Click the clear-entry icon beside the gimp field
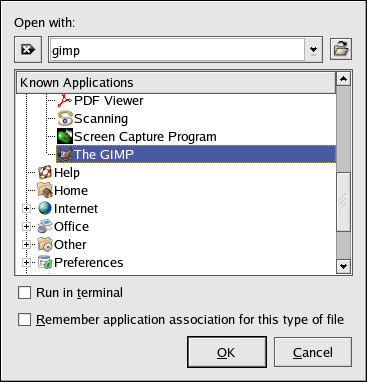The width and height of the screenshot is (367, 382). click(28, 50)
